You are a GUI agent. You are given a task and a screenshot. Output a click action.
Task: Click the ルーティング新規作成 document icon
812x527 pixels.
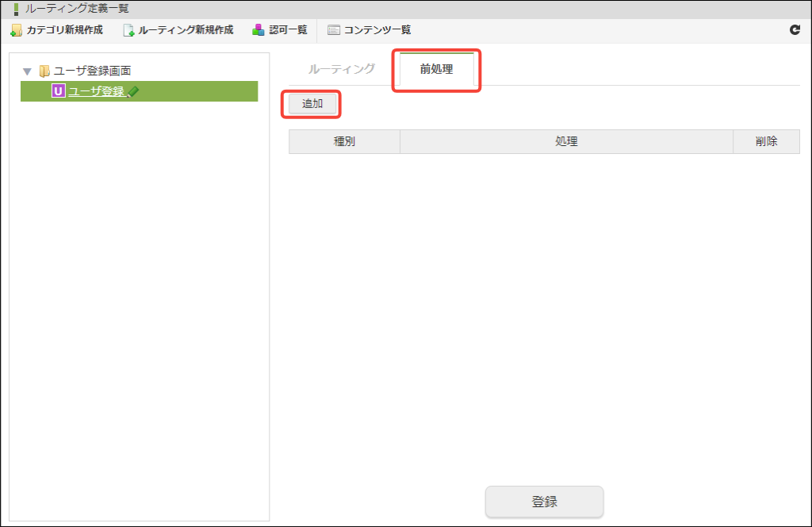pos(128,30)
